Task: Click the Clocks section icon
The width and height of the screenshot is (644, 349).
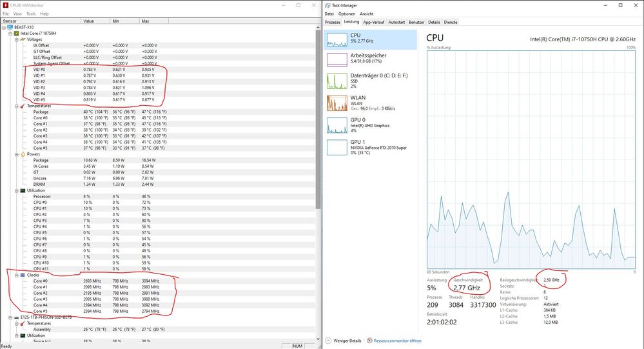Action: [23, 275]
